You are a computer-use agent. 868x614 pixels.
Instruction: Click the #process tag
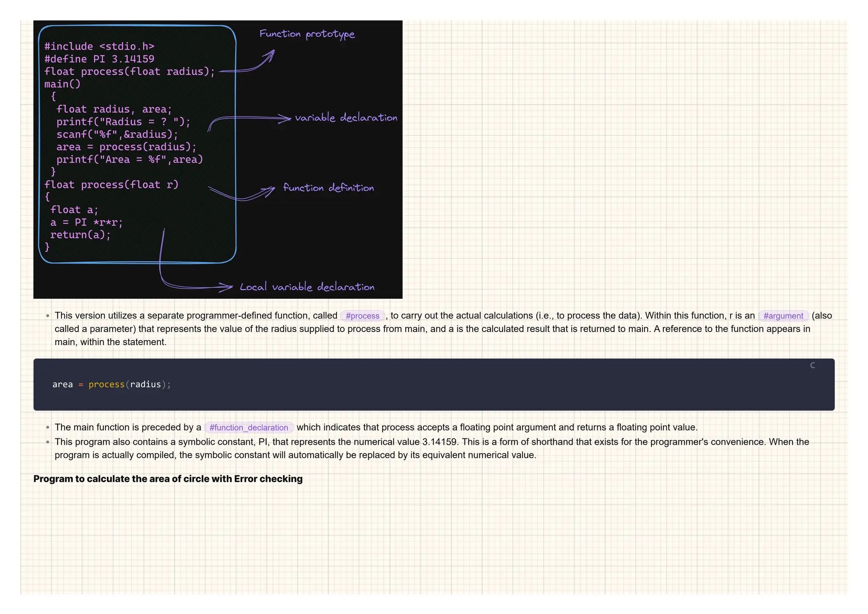click(x=362, y=315)
